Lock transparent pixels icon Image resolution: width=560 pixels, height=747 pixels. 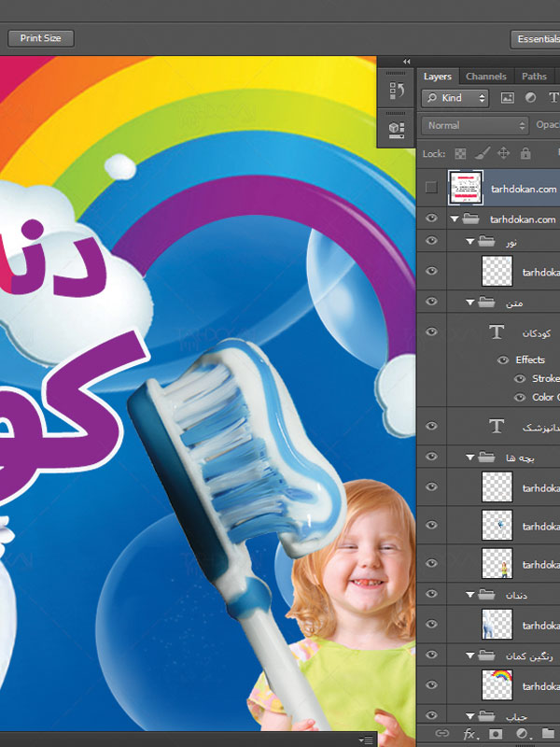click(460, 153)
